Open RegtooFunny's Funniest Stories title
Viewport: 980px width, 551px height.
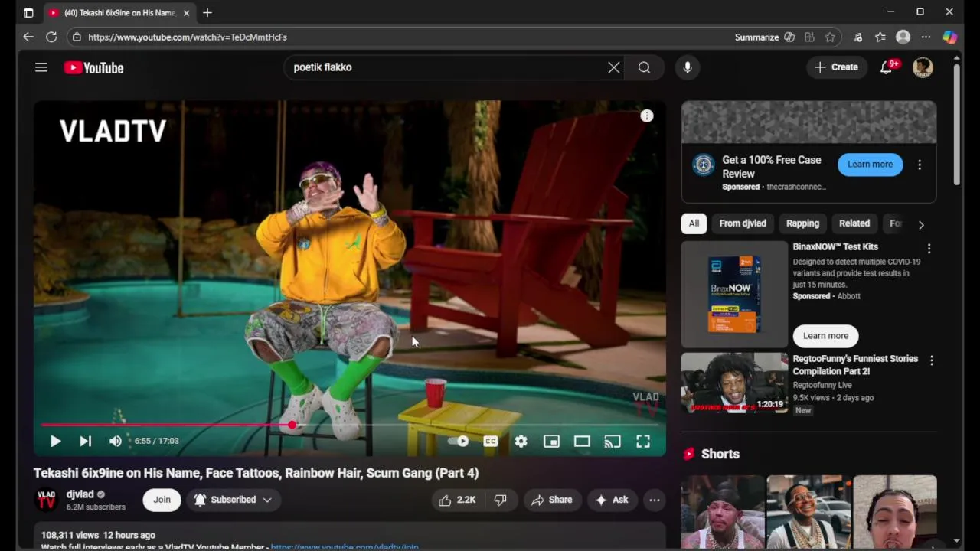click(855, 365)
